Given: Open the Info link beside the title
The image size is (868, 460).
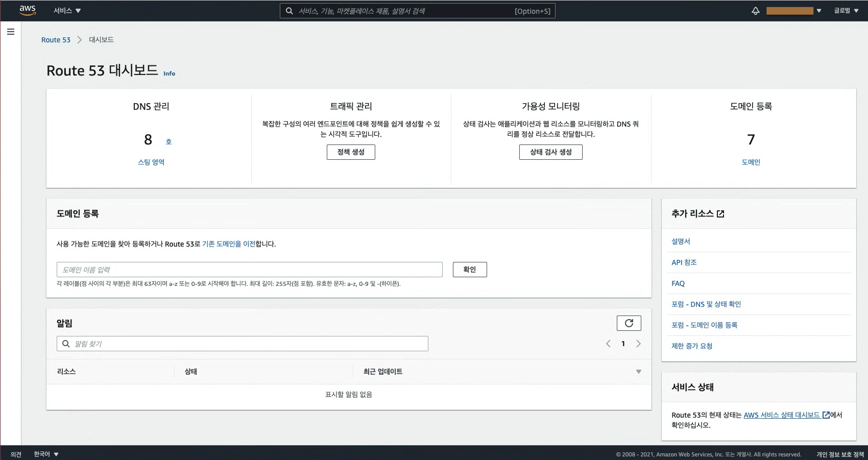Looking at the screenshot, I should 169,74.
